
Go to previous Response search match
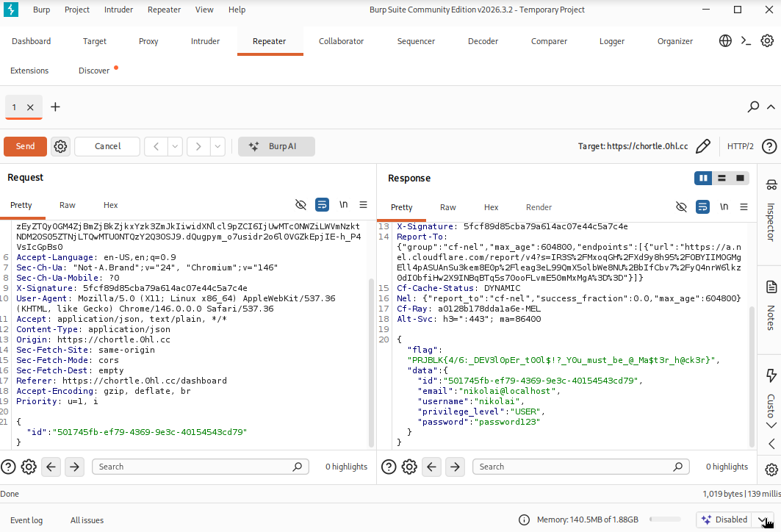[431, 467]
